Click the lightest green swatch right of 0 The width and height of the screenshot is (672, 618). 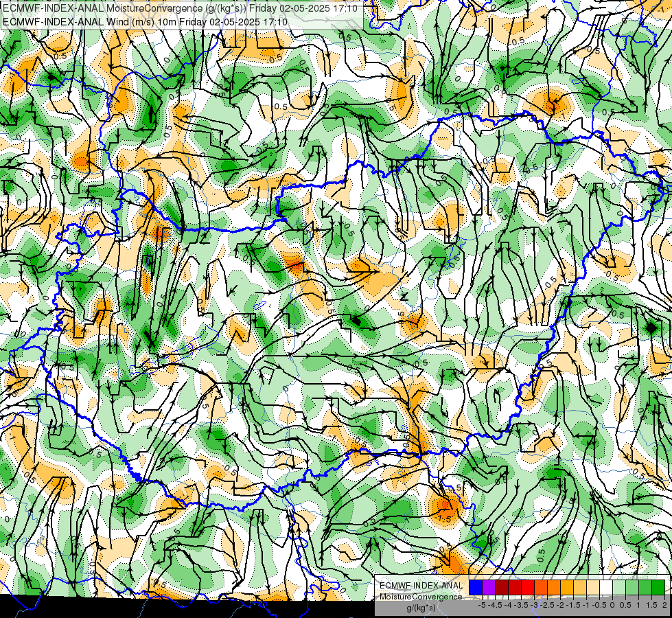coord(619,587)
